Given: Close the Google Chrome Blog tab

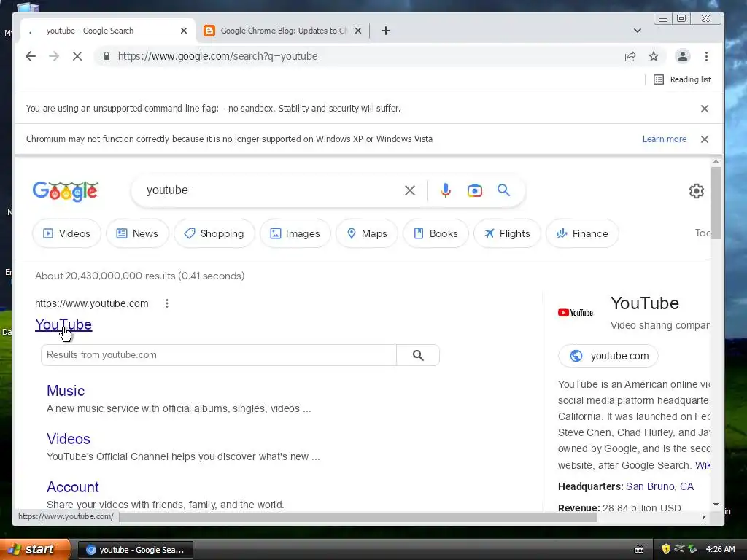Looking at the screenshot, I should (358, 31).
